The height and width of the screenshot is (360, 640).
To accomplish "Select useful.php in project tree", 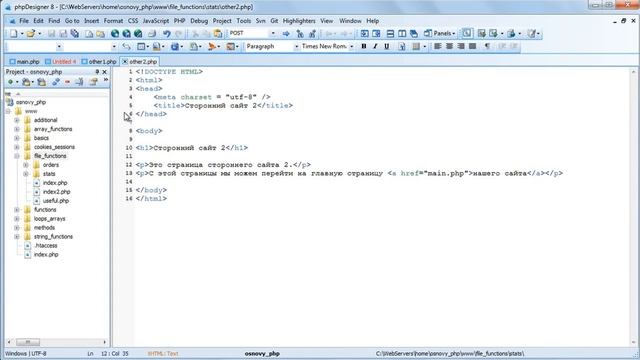I will (x=56, y=201).
